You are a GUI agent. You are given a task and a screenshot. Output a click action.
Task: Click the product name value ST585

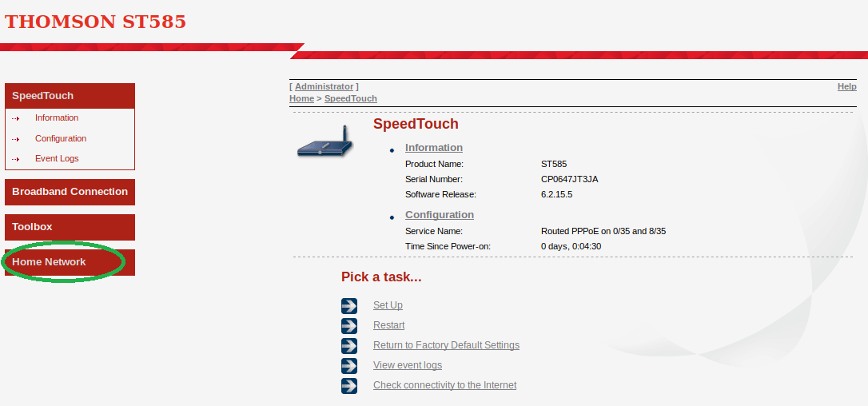[x=554, y=164]
